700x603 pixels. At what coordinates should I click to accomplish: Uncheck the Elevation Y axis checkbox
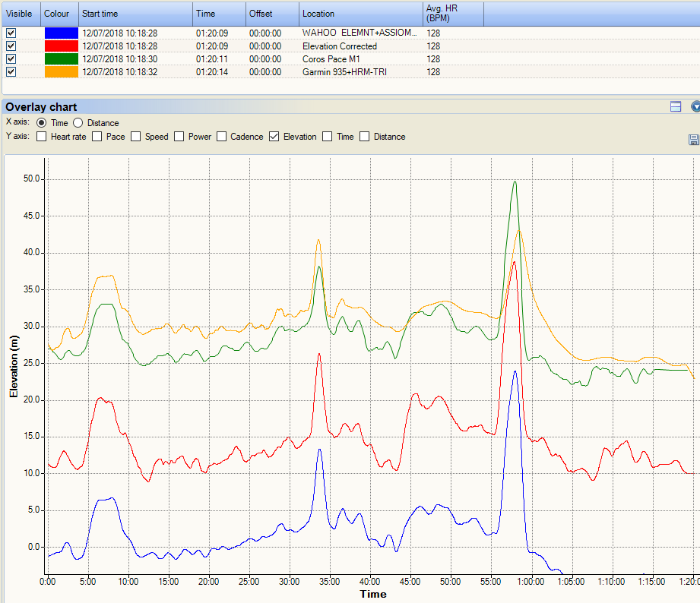274,137
